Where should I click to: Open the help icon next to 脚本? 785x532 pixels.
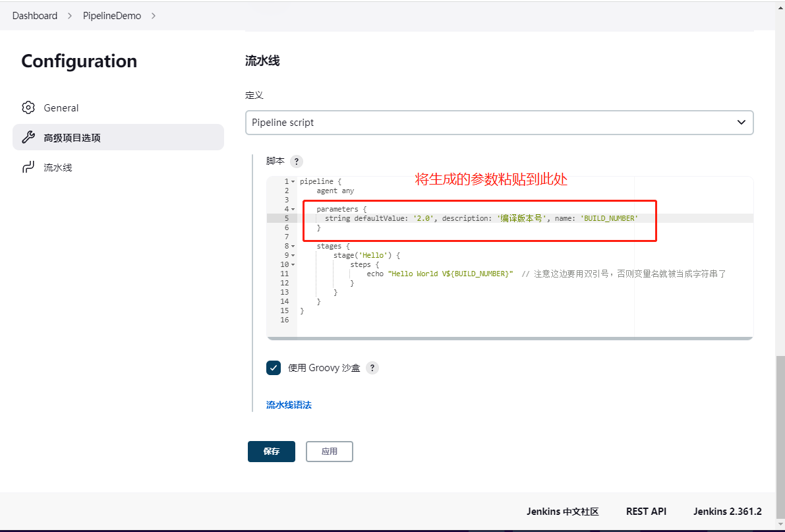pos(296,161)
